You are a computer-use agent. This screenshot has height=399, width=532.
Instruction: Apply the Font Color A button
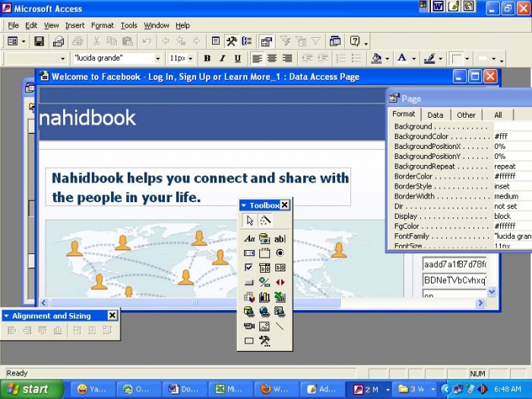click(x=403, y=59)
